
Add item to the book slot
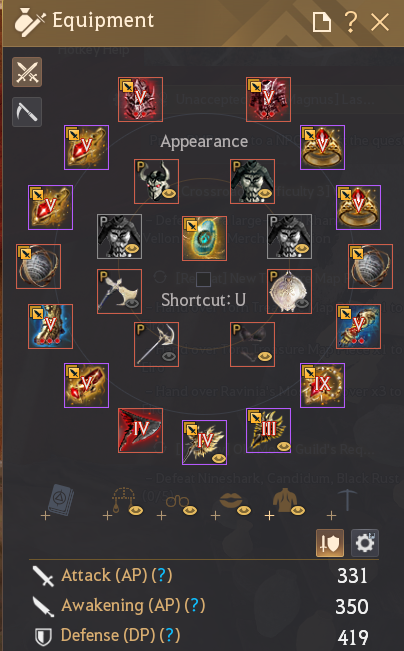point(58,502)
